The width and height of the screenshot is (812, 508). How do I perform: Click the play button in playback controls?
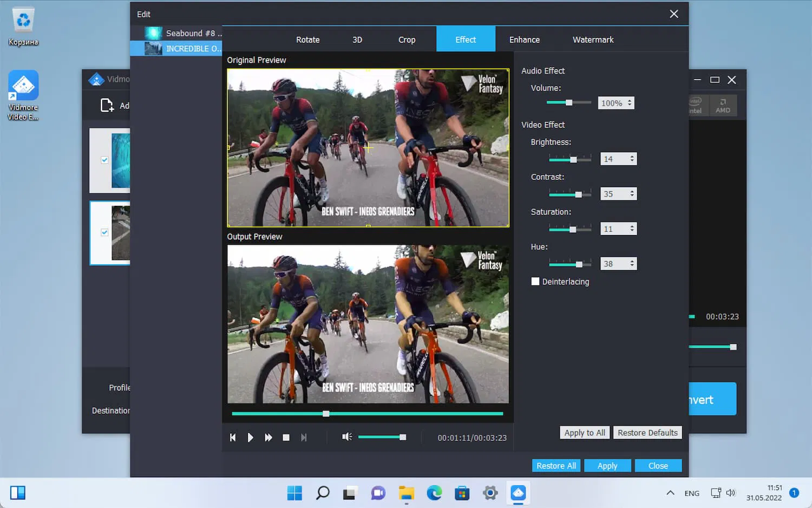250,438
